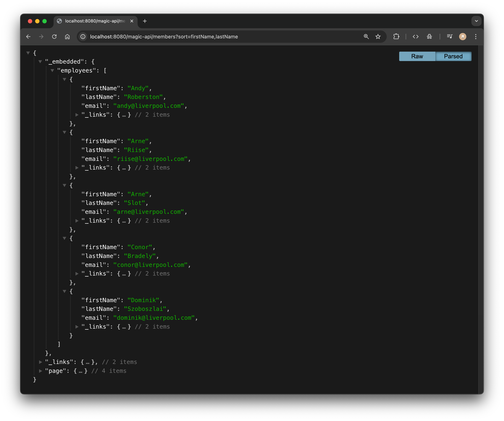This screenshot has width=504, height=421.
Task: Switch to Parsed JSON view
Action: click(x=453, y=56)
